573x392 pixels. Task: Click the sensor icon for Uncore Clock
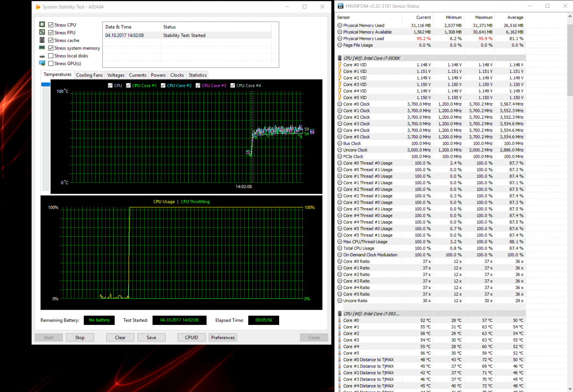(x=340, y=150)
